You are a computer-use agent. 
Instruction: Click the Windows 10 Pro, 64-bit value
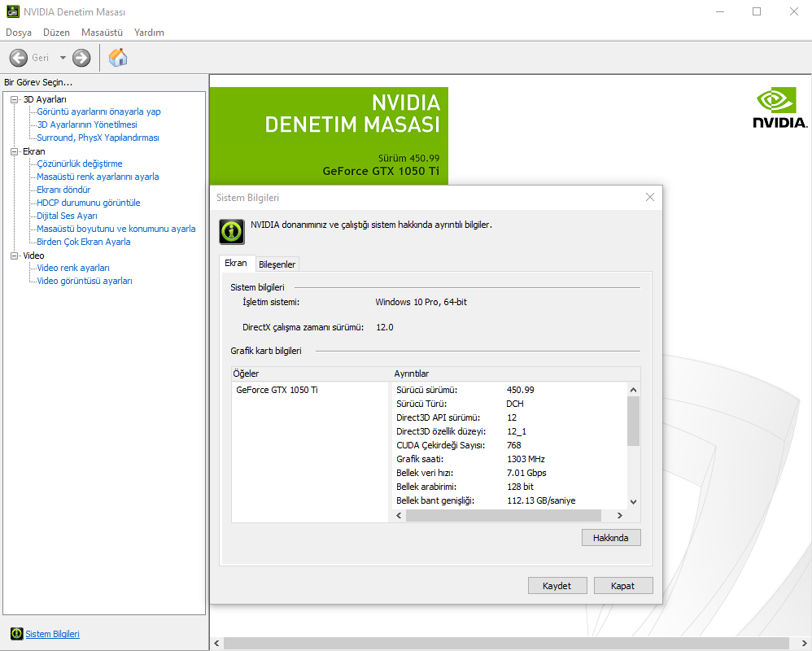tap(421, 302)
